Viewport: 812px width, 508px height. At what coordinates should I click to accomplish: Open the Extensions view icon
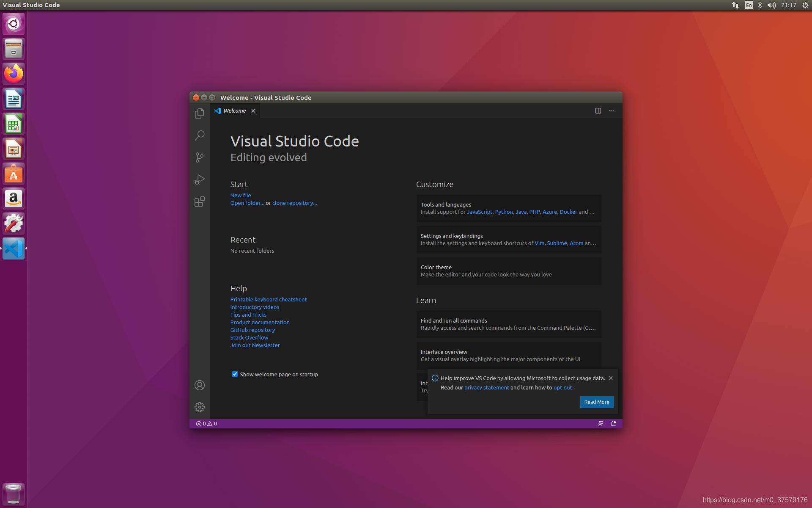pyautogui.click(x=200, y=202)
